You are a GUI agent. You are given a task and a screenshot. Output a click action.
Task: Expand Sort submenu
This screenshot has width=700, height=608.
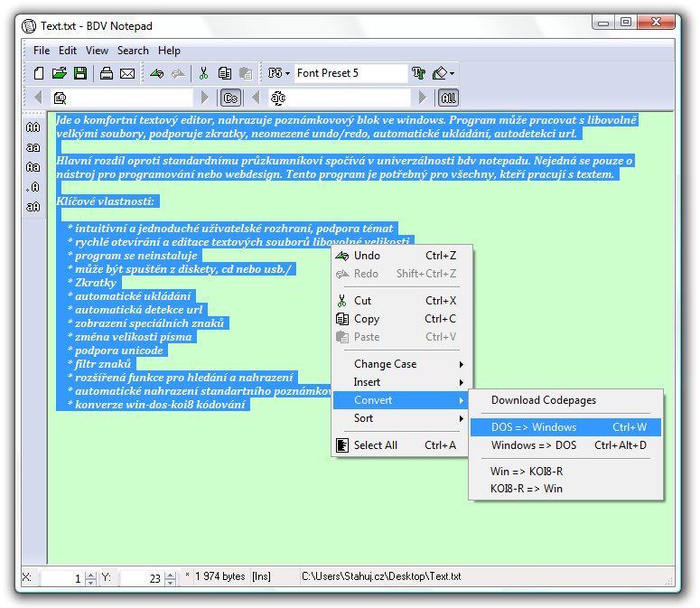coord(399,418)
